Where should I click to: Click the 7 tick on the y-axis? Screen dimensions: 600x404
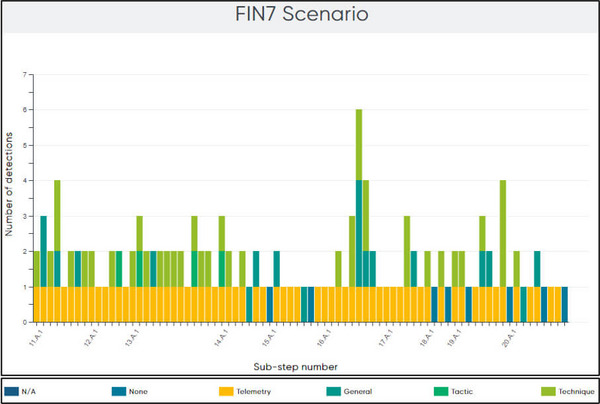pyautogui.click(x=24, y=75)
